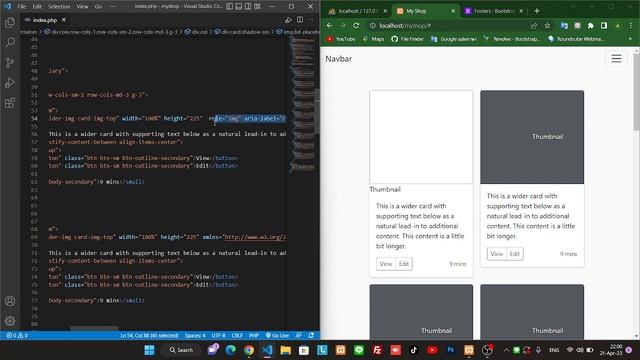The width and height of the screenshot is (640, 360).
Task: Open the Go menu in VS Code
Action: (x=98, y=7)
